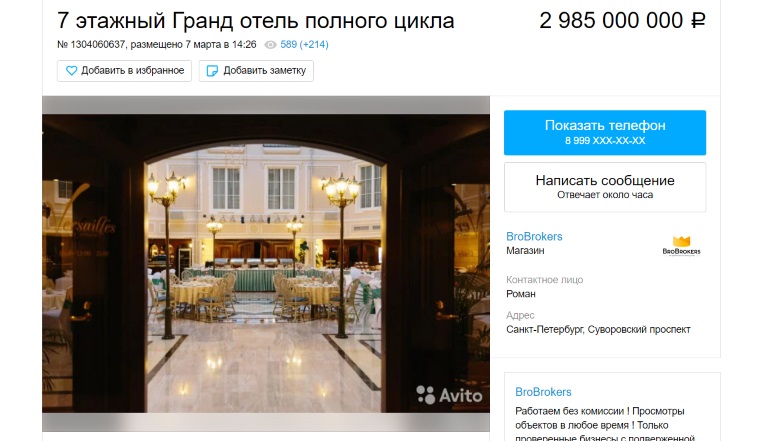Click the heart icon for favorites
The image size is (770, 441).
coord(72,71)
